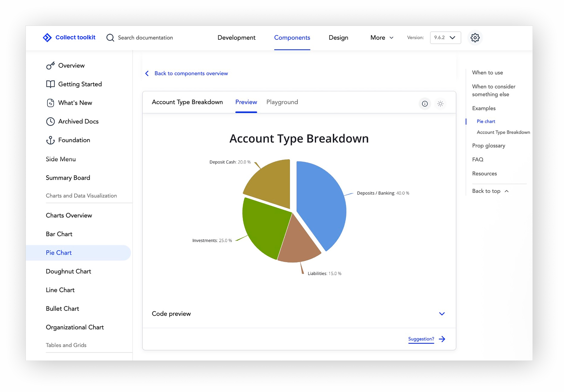Expand the Code preview section chevron

coord(442,314)
